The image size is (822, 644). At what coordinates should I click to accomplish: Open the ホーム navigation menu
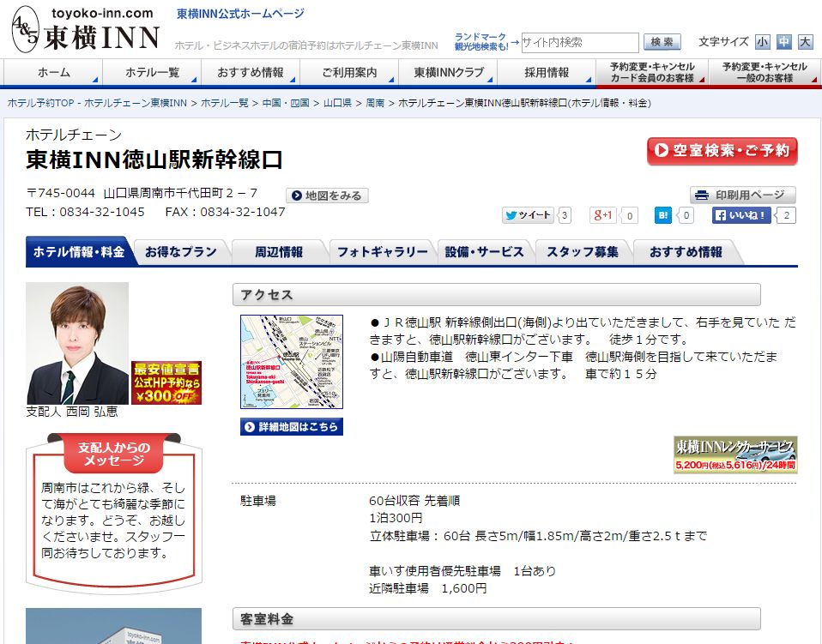pyautogui.click(x=53, y=72)
